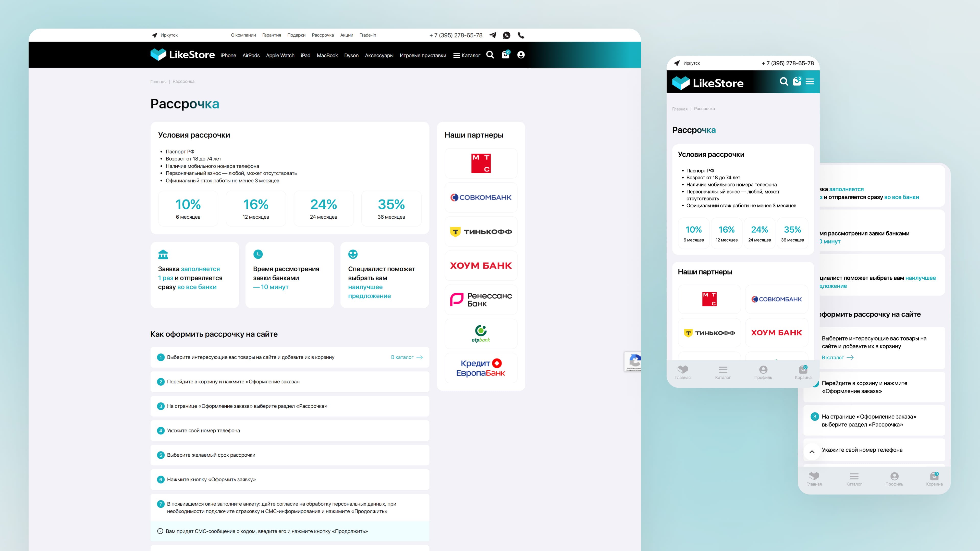980x551 pixels.
Task: Click Главная breadcrumb link on desktop
Action: pos(158,82)
